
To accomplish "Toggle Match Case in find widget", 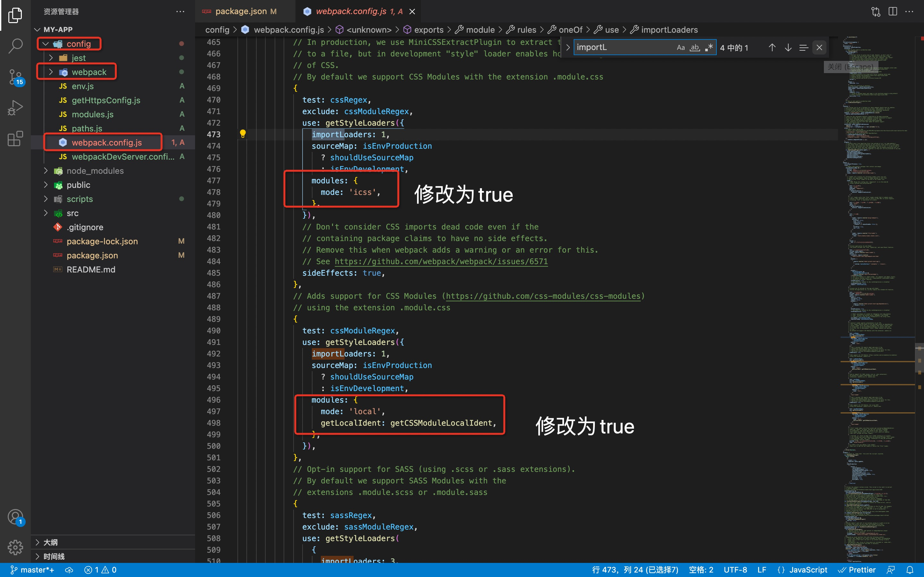I will [680, 48].
